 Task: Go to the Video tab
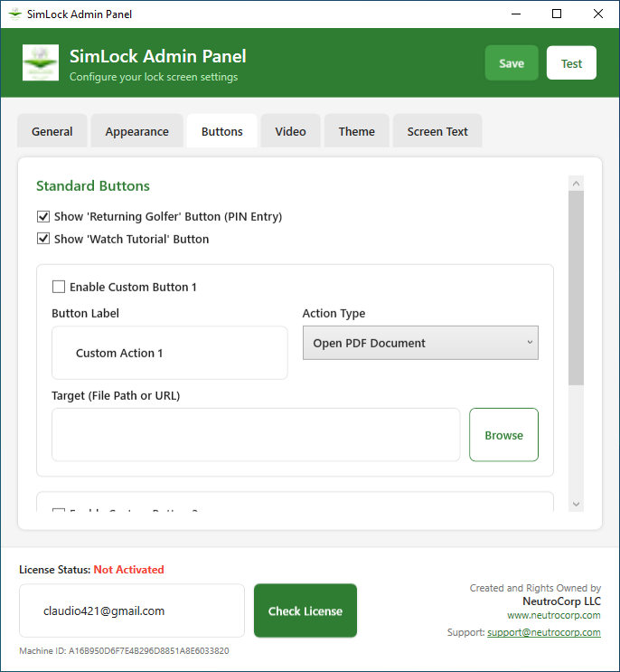[290, 132]
